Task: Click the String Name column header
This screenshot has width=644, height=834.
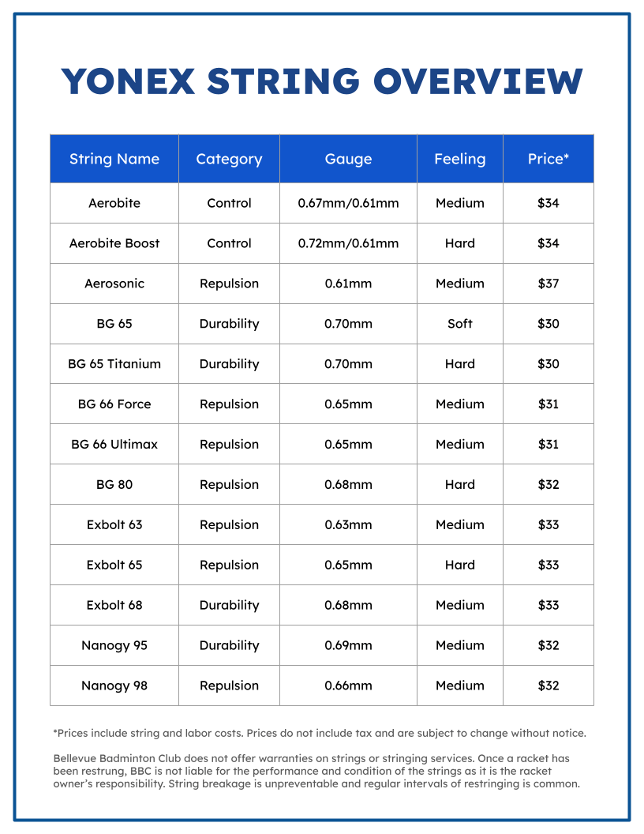Action: (114, 159)
